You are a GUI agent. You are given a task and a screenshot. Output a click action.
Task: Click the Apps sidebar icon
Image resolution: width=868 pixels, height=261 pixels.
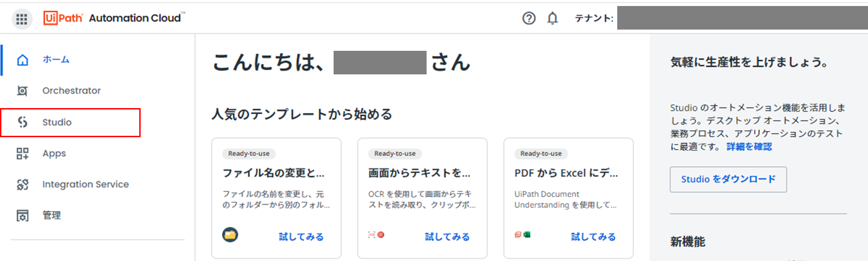(x=23, y=153)
